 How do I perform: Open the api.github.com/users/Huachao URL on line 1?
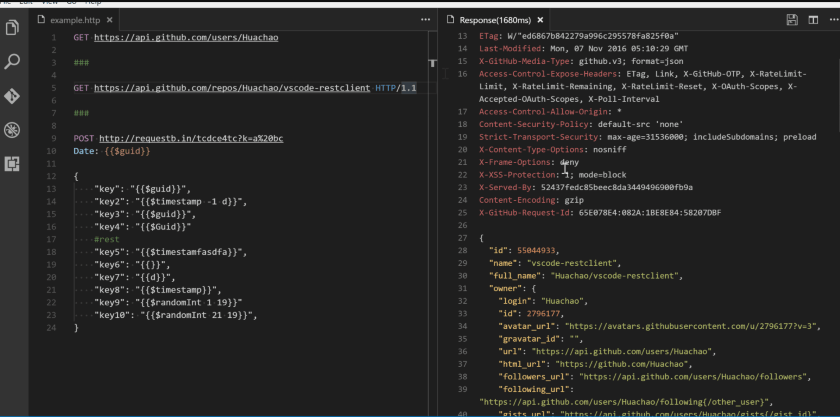[x=186, y=38]
